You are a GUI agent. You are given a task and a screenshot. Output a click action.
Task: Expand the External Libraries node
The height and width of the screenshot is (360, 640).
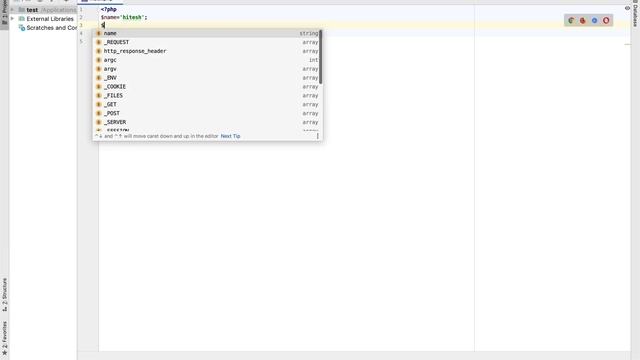point(13,19)
